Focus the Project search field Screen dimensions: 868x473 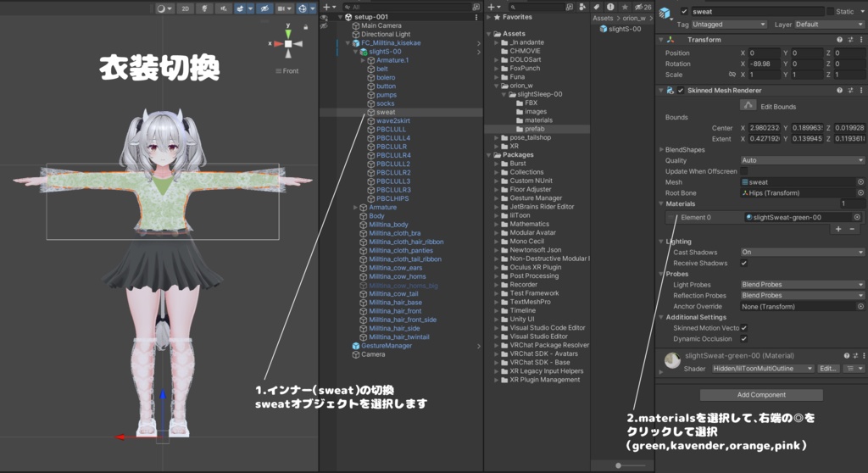coord(537,7)
